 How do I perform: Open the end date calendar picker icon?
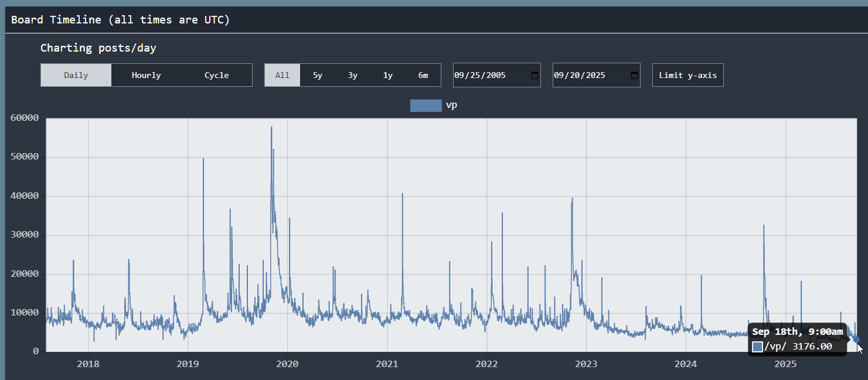click(x=634, y=75)
